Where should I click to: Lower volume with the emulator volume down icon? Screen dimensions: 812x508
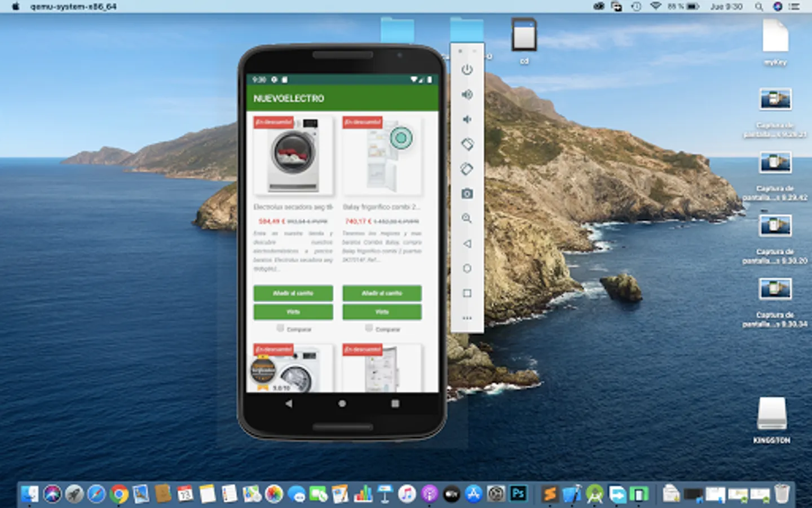click(x=467, y=120)
